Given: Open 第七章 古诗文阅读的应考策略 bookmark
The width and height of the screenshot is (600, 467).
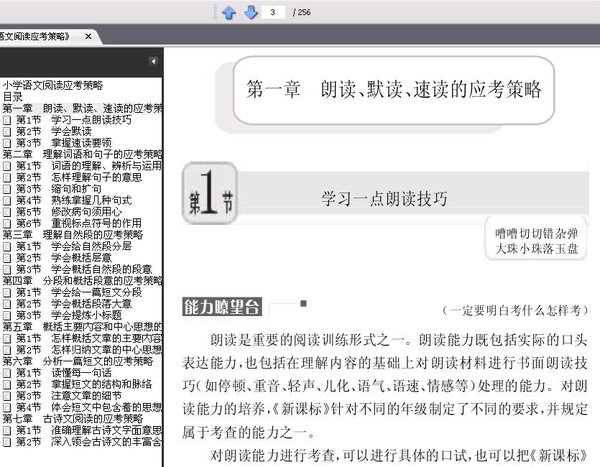Looking at the screenshot, I should 73,418.
